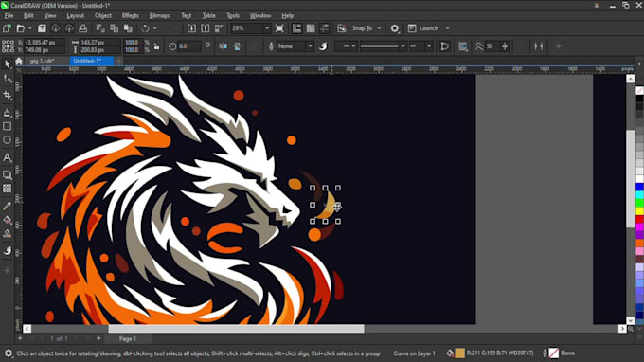Click the Welcome screen home icon

pos(19,62)
